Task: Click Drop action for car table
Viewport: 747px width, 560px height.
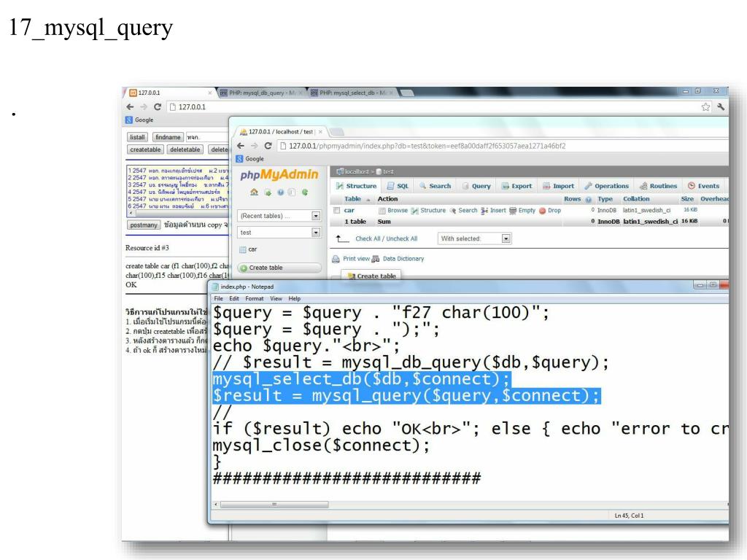Action: 550,211
